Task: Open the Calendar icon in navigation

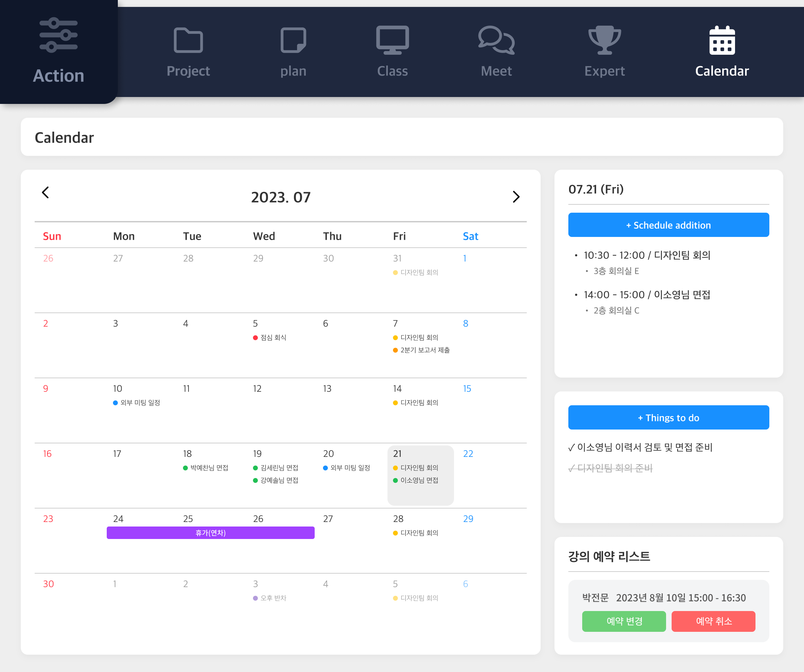Action: coord(721,40)
